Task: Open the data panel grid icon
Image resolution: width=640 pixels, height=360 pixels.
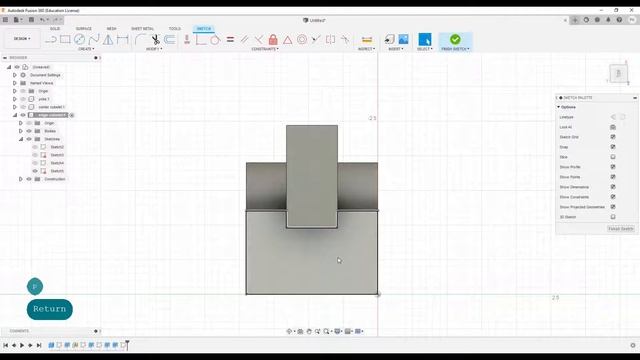Action: coord(5,20)
